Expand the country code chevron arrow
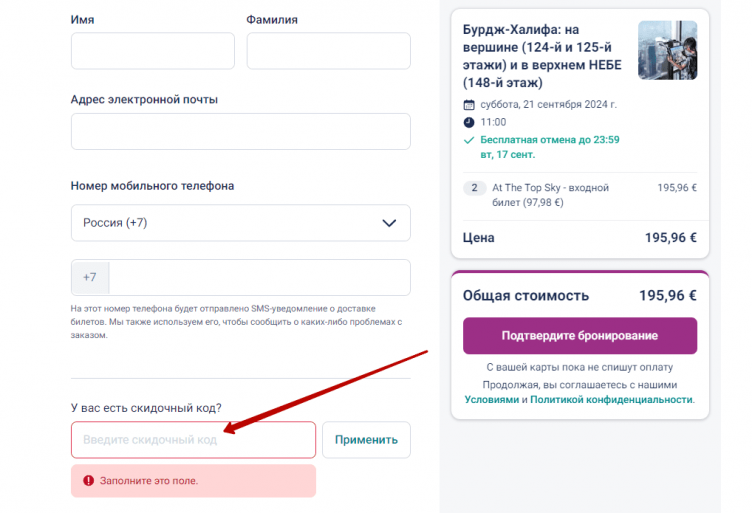Screen dimensions: 752x513 click(x=389, y=223)
